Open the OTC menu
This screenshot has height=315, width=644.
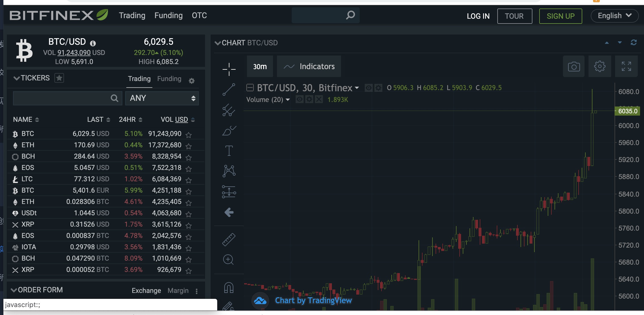[199, 15]
